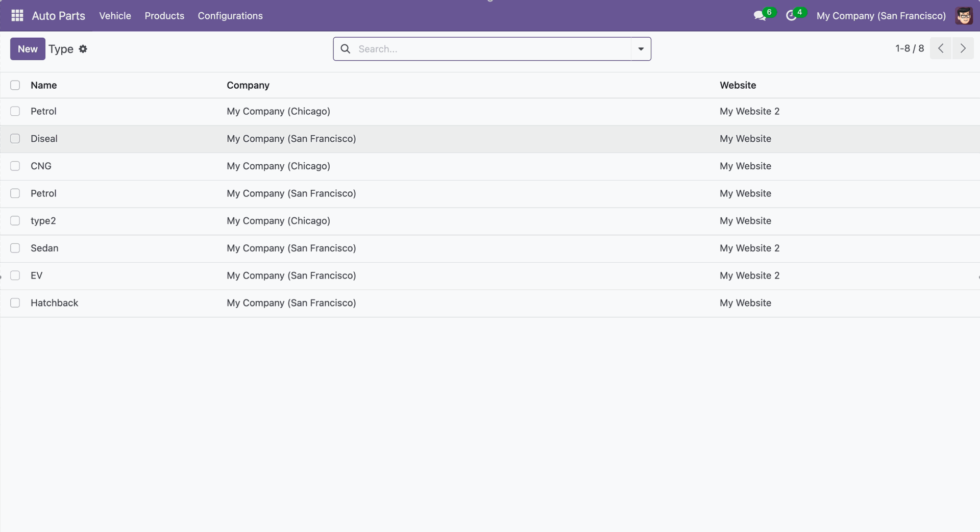Open the conversations messages icon
The height and width of the screenshot is (532, 980).
(759, 16)
